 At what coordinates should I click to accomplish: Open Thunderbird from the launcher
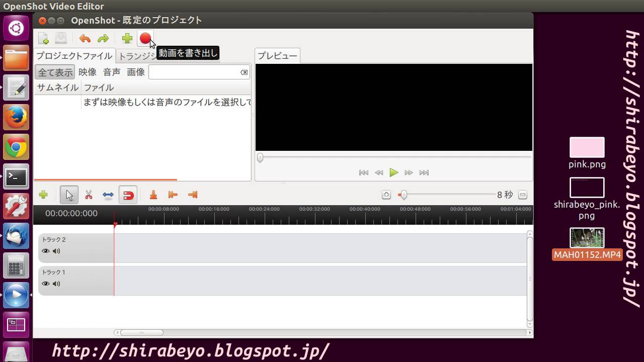pyautogui.click(x=16, y=236)
